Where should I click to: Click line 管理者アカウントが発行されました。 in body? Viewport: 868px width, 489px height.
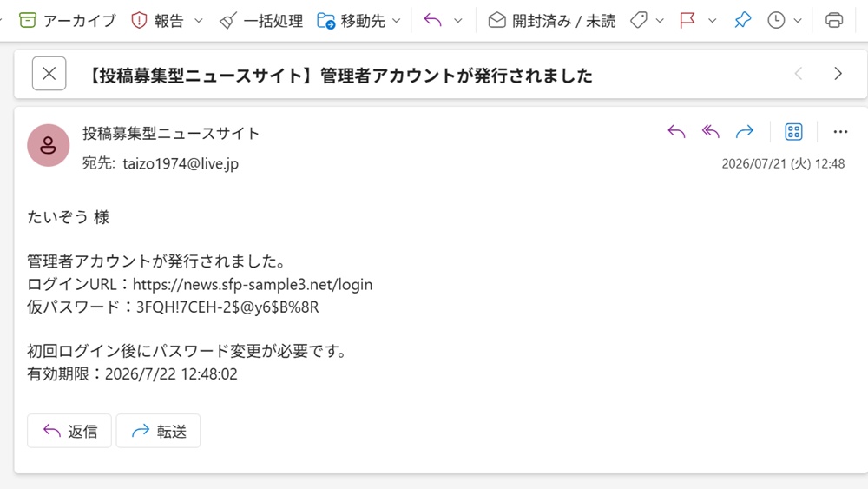pos(156,261)
